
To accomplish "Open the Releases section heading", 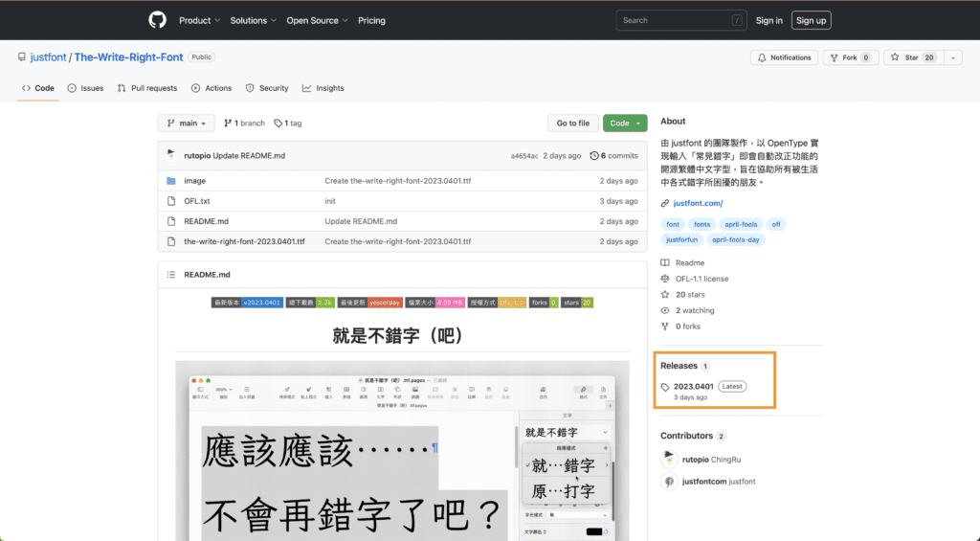I will tap(679, 366).
